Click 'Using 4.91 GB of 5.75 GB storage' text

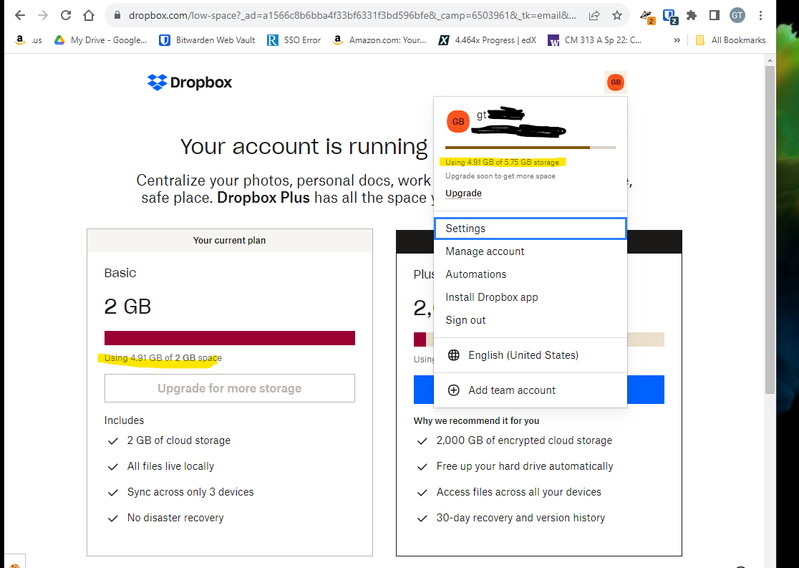(502, 162)
